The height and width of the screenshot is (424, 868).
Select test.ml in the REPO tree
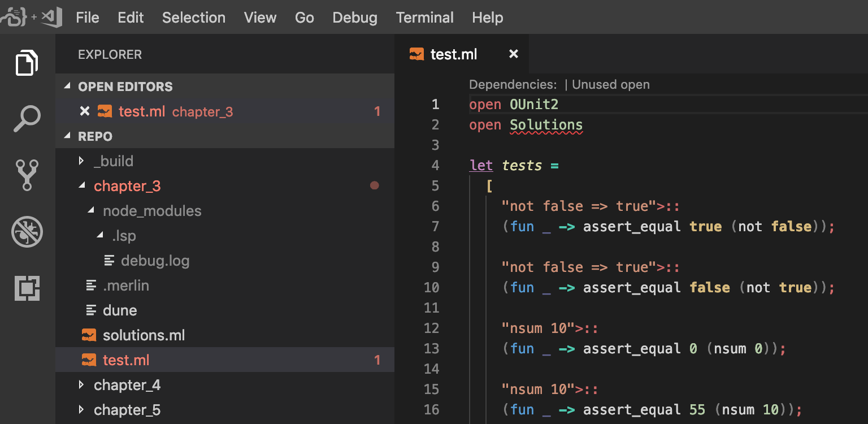coord(225,360)
